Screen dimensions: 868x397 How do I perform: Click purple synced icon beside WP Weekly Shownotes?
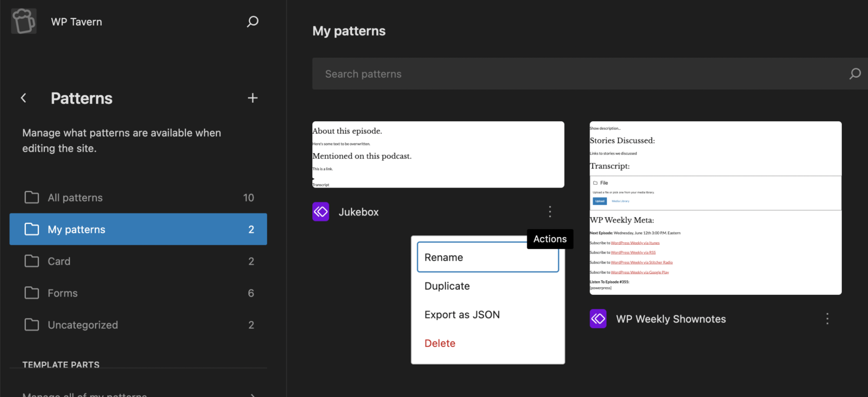(x=598, y=319)
